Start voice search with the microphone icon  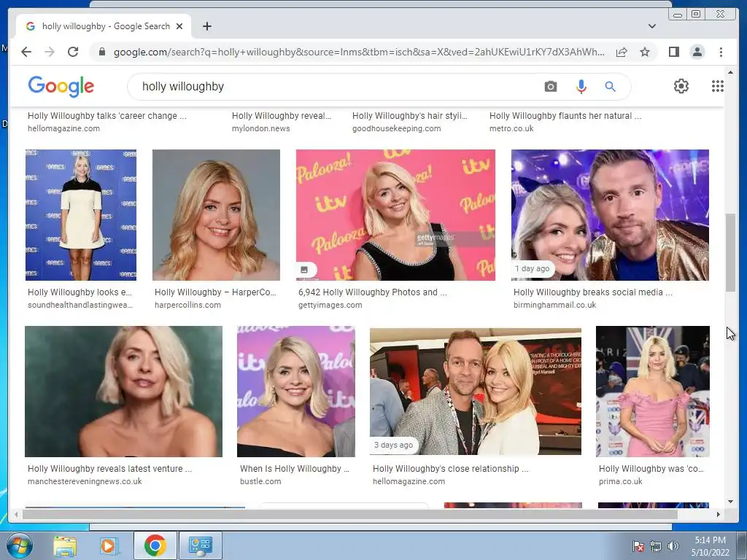click(581, 87)
